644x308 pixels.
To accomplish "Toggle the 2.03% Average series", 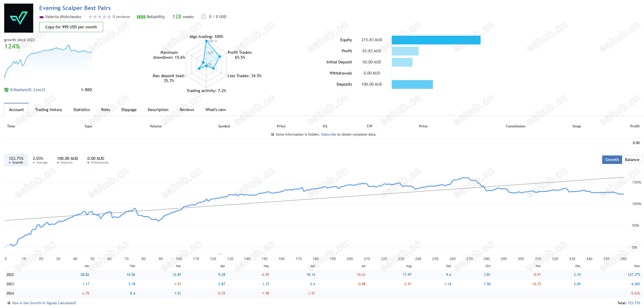I will tap(40, 160).
